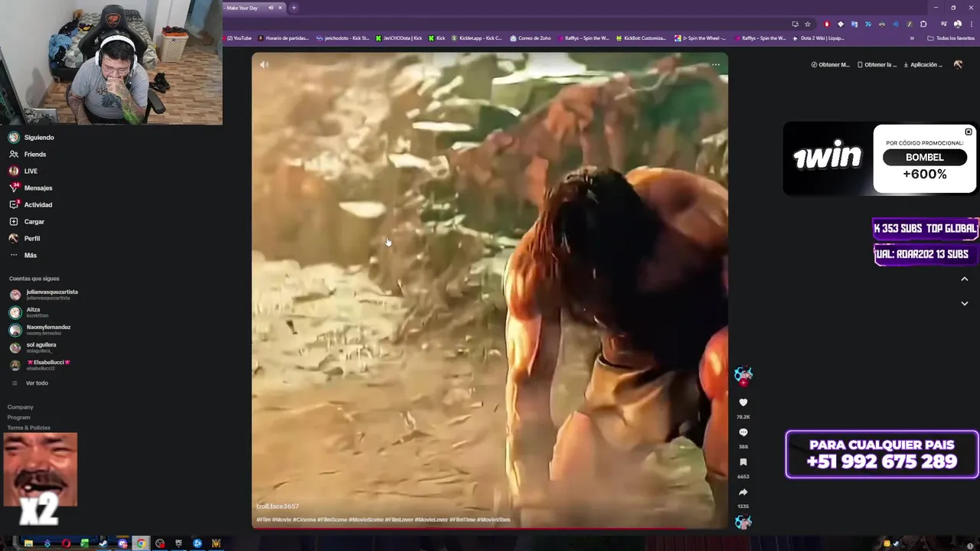Click the red video progress bar
The width and height of the screenshot is (980, 551).
[x=490, y=527]
